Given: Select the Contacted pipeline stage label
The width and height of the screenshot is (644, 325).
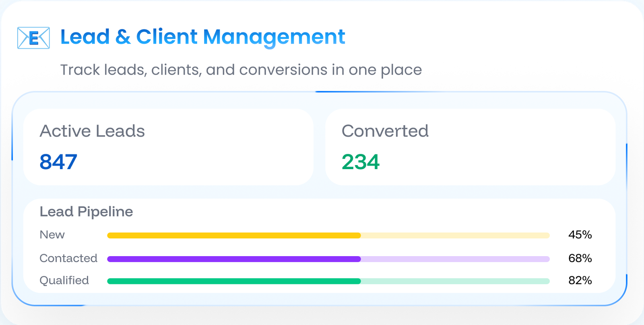Looking at the screenshot, I should 68,258.
